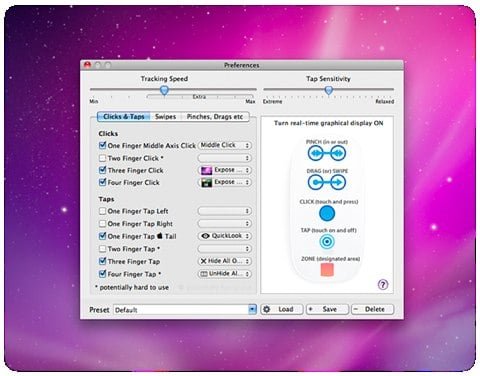
Task: Disable One Finger Middle Axis Click
Action: pyautogui.click(x=103, y=145)
